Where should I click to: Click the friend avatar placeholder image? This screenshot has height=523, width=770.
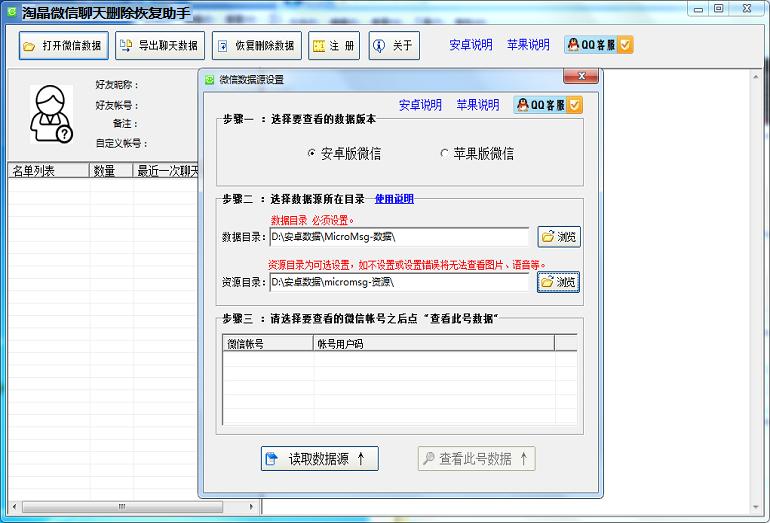[50, 112]
